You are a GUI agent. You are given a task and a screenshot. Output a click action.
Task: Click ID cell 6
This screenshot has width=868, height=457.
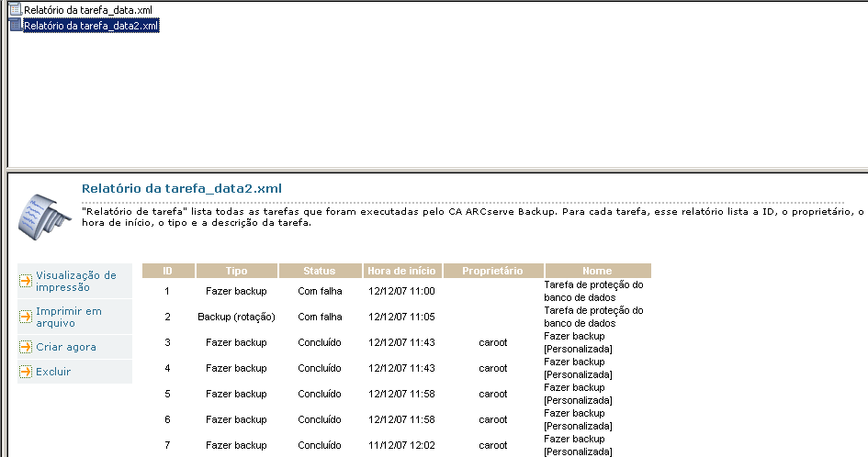[x=167, y=419]
